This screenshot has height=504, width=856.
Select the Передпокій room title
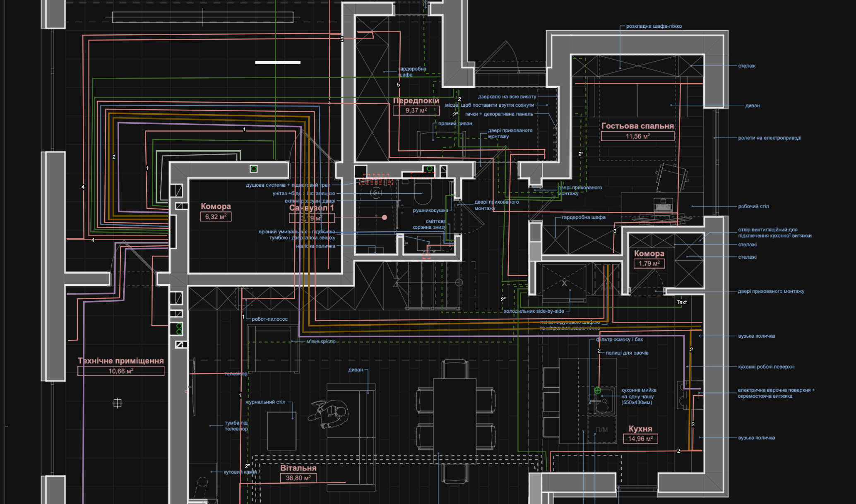[416, 101]
